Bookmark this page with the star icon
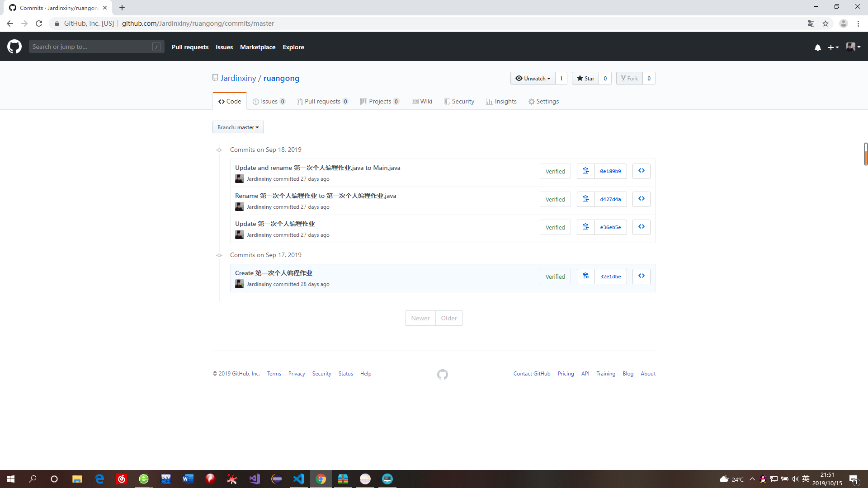The image size is (868, 488). [826, 23]
